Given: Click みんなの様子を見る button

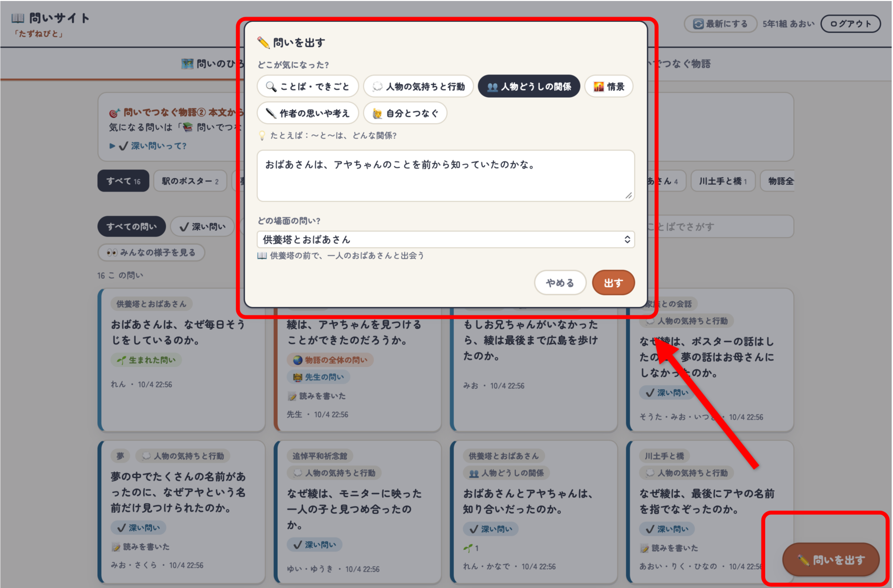Looking at the screenshot, I should (151, 253).
